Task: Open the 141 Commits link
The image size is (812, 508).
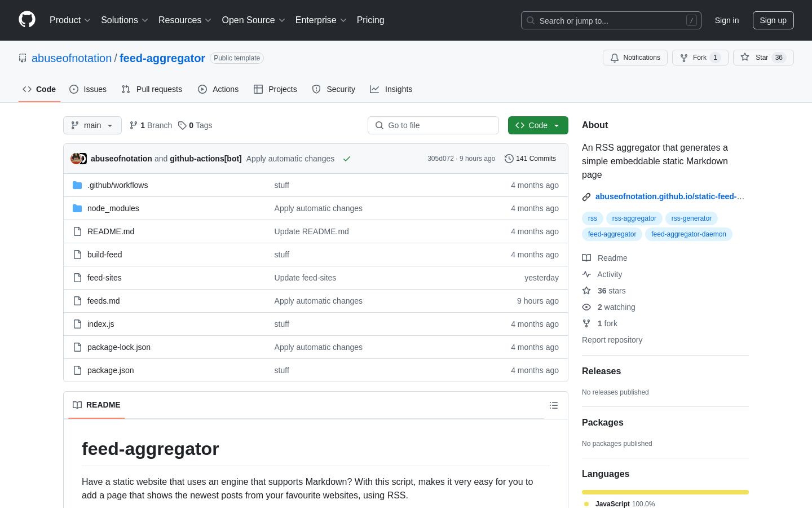Action: coord(530,159)
